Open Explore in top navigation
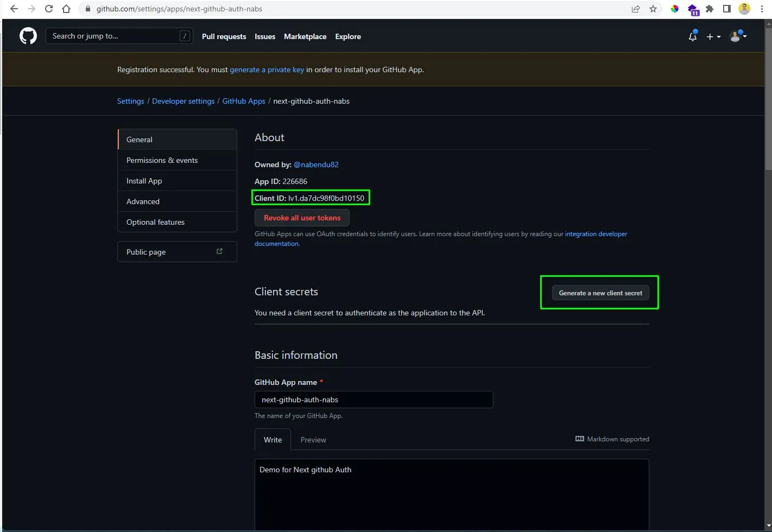This screenshot has width=772, height=532. tap(348, 36)
